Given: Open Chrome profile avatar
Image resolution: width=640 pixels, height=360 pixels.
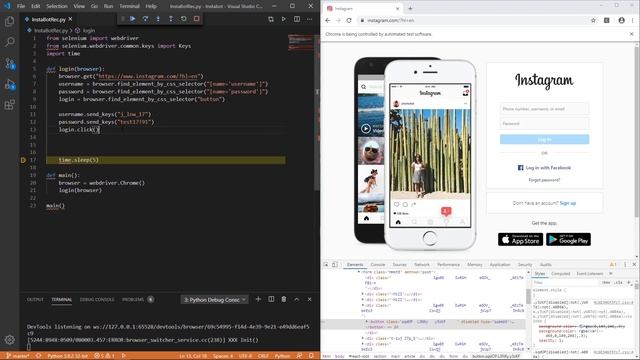Looking at the screenshot, I should click(621, 20).
